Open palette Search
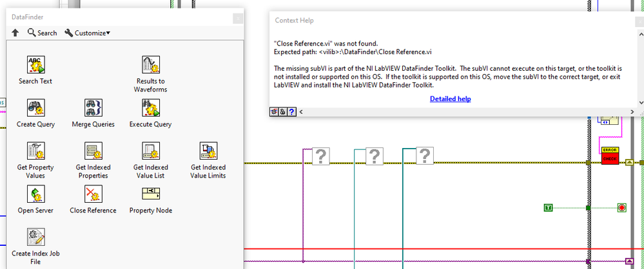The height and width of the screenshot is (269, 644). tap(42, 33)
